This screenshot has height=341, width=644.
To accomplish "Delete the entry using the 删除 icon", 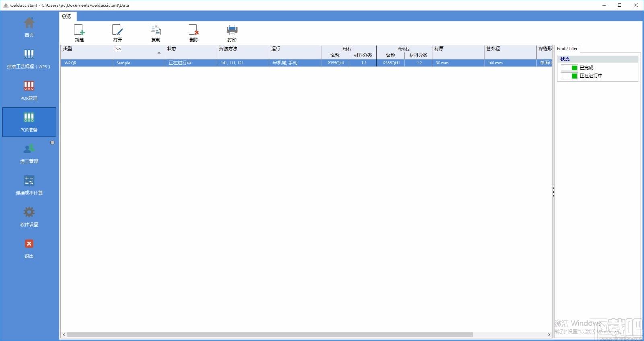I will [x=194, y=30].
